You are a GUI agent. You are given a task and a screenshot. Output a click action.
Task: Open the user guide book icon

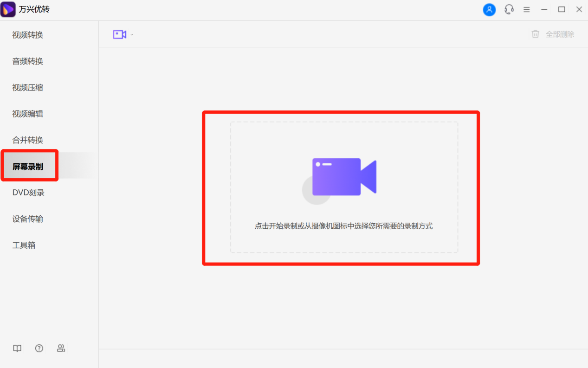pyautogui.click(x=17, y=348)
